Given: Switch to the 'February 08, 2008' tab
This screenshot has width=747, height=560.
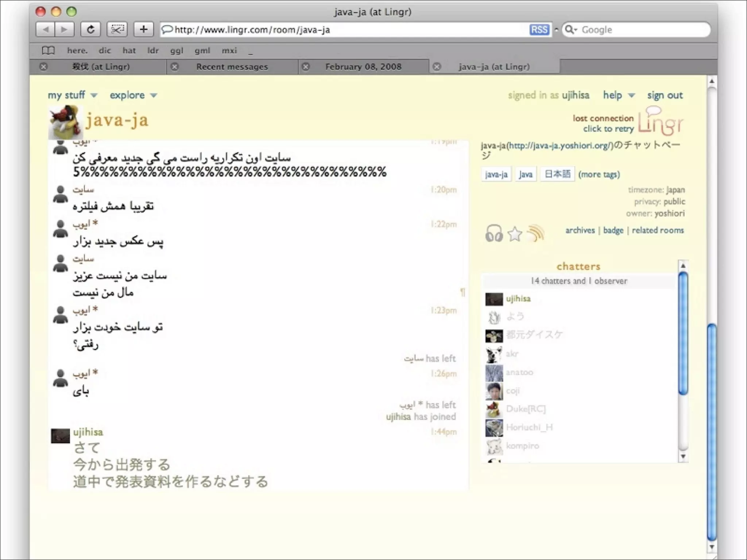Looking at the screenshot, I should pyautogui.click(x=363, y=67).
